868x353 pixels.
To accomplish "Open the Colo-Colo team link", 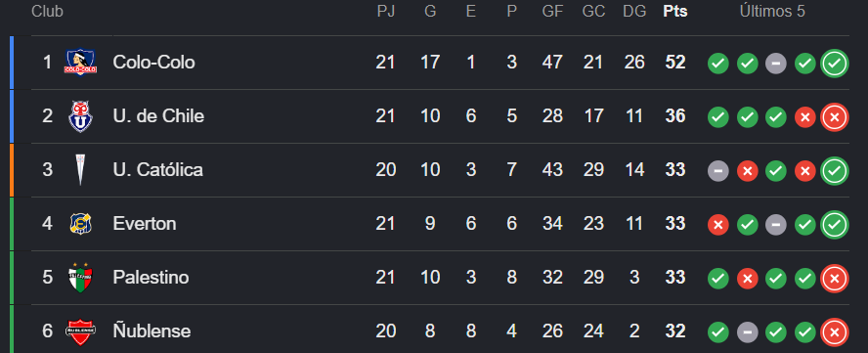I will pyautogui.click(x=153, y=62).
